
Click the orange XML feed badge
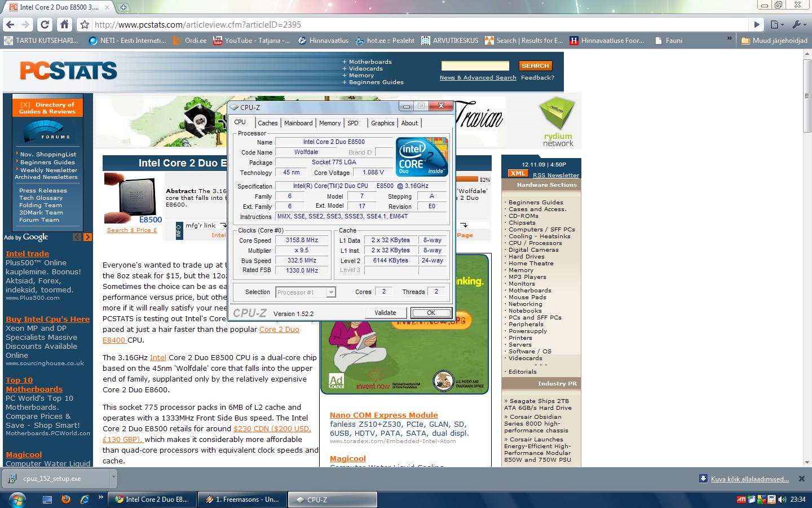[x=518, y=174]
